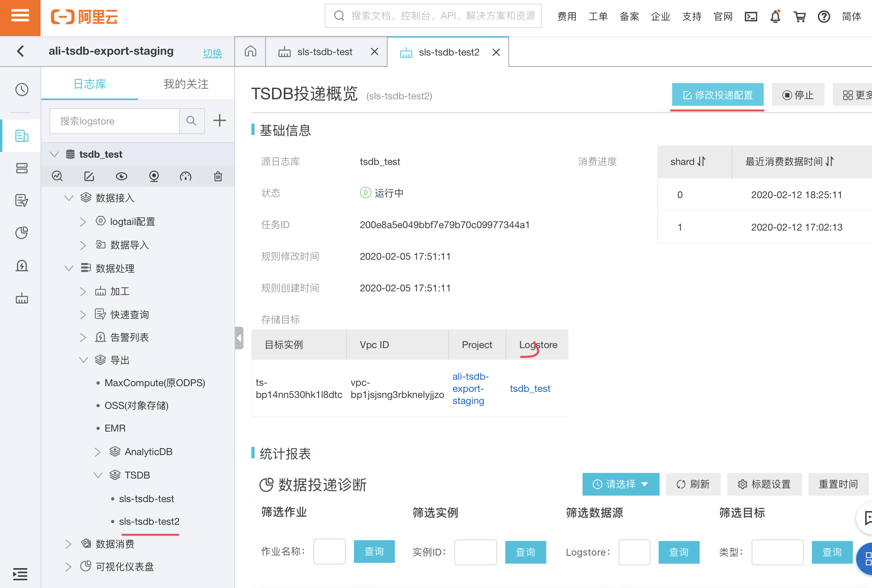The image size is (872, 588).
Task: Open the 请选择 time dropdown
Action: click(x=621, y=484)
